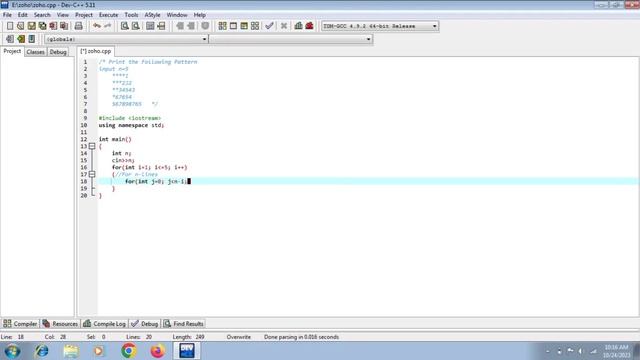The height and width of the screenshot is (360, 640).
Task: Click the Rebuild All toolbar icon
Action: coord(255,26)
